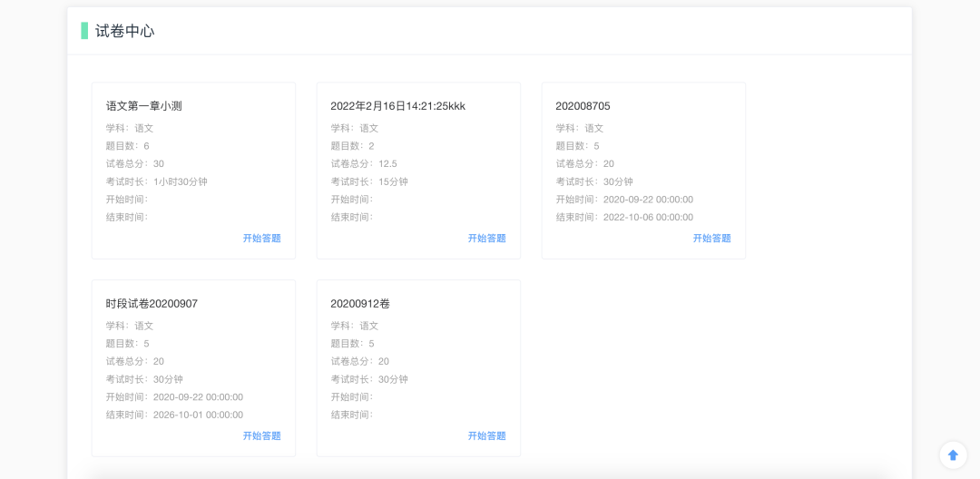Click the 题目数：2 text
The height and width of the screenshot is (479, 980).
(352, 146)
